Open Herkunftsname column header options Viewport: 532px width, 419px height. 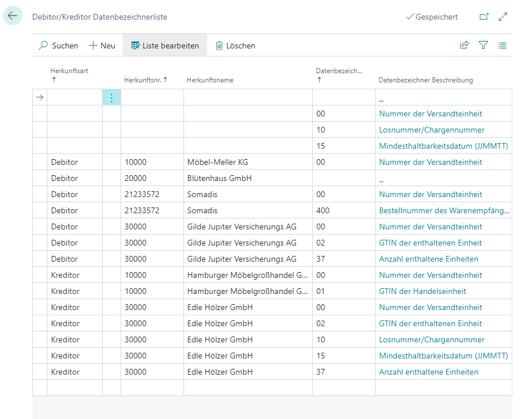[210, 80]
